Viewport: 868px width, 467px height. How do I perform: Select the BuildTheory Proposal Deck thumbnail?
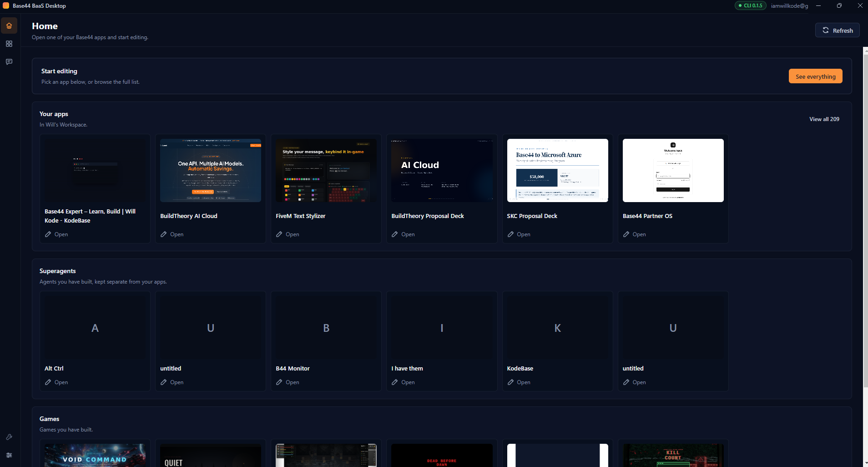[x=442, y=170]
